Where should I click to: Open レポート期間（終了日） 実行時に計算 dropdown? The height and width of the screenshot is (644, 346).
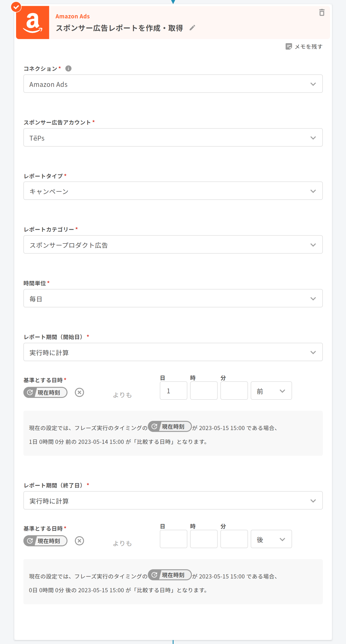tap(173, 501)
